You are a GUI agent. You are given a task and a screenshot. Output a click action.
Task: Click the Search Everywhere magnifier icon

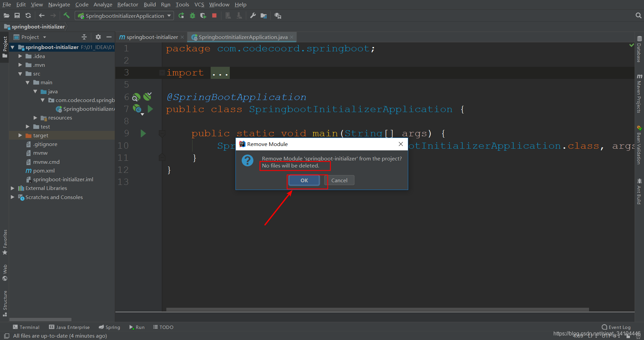pyautogui.click(x=638, y=15)
